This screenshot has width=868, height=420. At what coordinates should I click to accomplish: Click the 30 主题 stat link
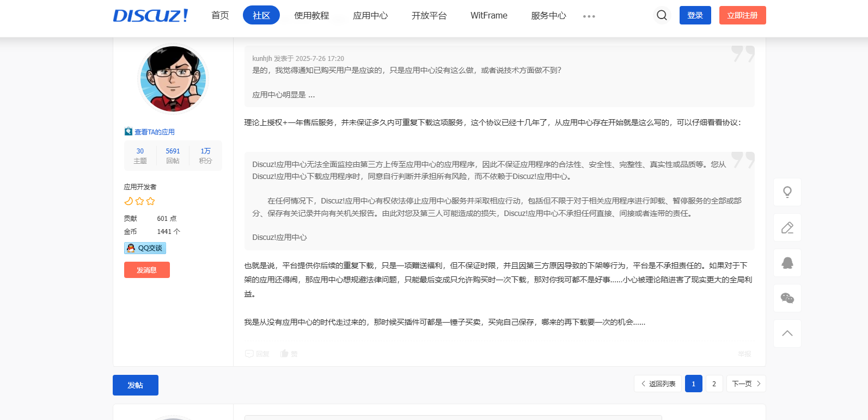pyautogui.click(x=140, y=156)
